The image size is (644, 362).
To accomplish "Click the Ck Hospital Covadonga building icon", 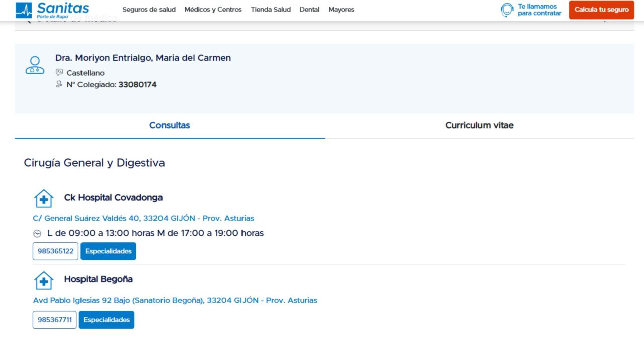I will (x=44, y=199).
